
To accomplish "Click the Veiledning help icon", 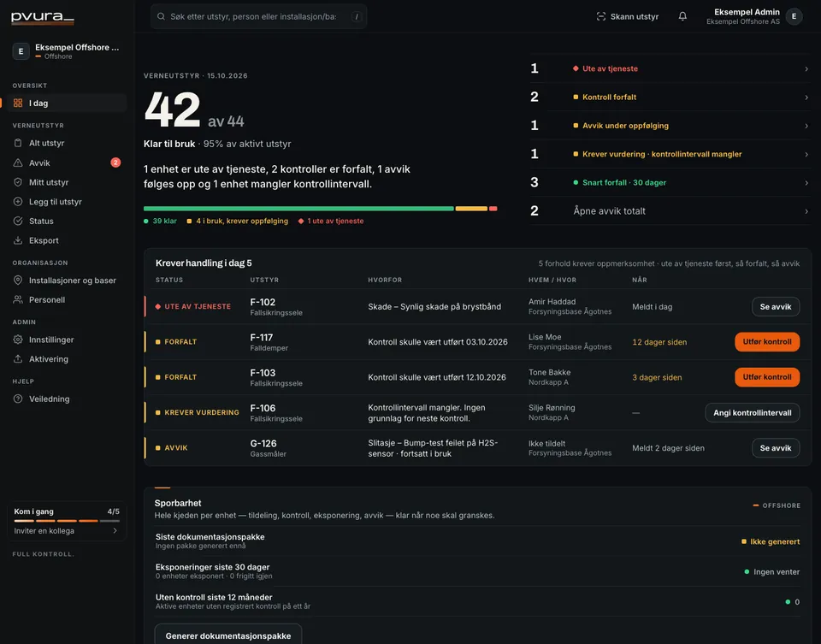I will 18,399.
